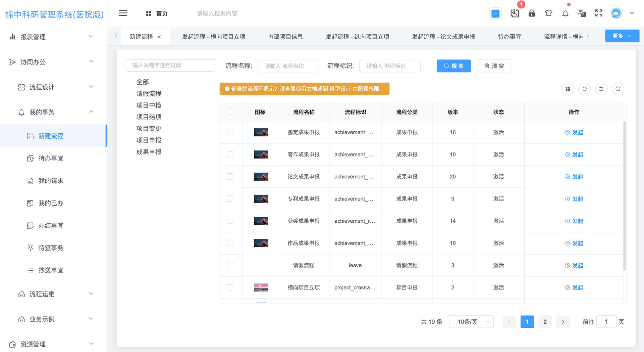Screen dimensions: 644x352
Task: Open the 10条/页 page size dropdown
Action: [471, 322]
